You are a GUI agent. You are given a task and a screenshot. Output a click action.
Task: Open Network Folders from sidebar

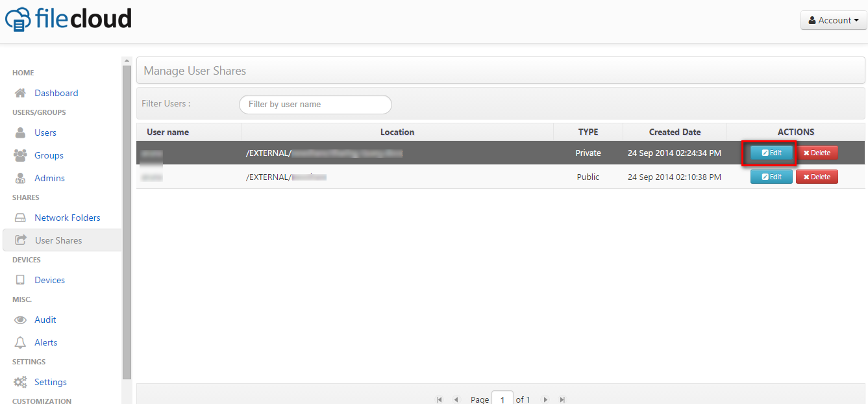[68, 218]
